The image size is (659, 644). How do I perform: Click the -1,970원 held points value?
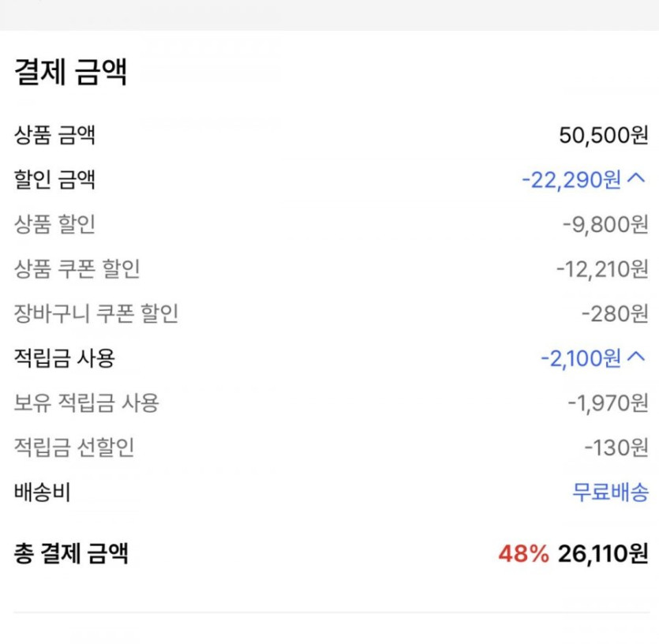(608, 404)
